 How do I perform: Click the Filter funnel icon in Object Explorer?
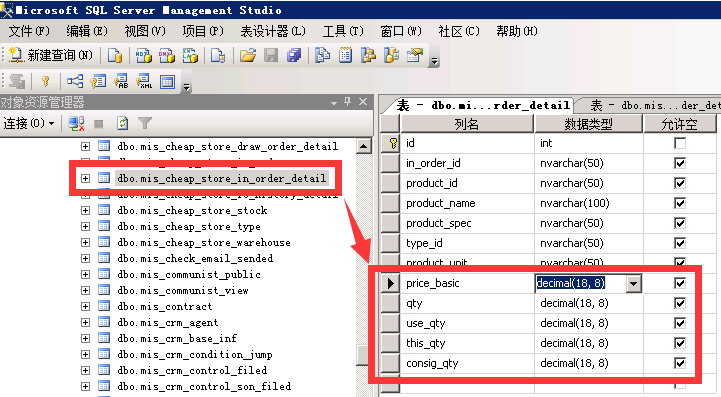pyautogui.click(x=145, y=123)
